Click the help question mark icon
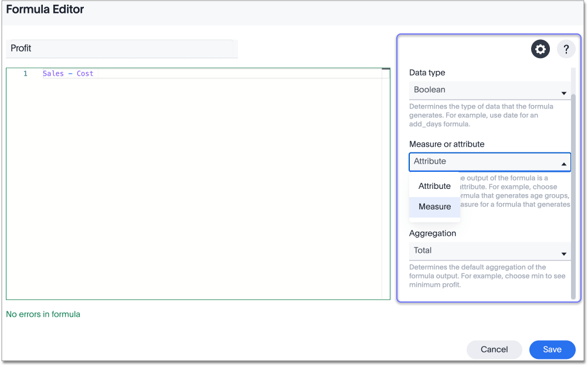Image resolution: width=588 pixels, height=366 pixels. pos(565,49)
